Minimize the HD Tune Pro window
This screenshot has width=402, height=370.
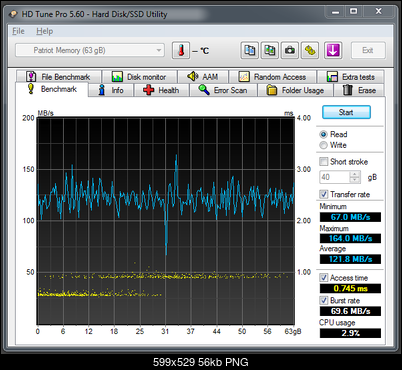click(335, 12)
